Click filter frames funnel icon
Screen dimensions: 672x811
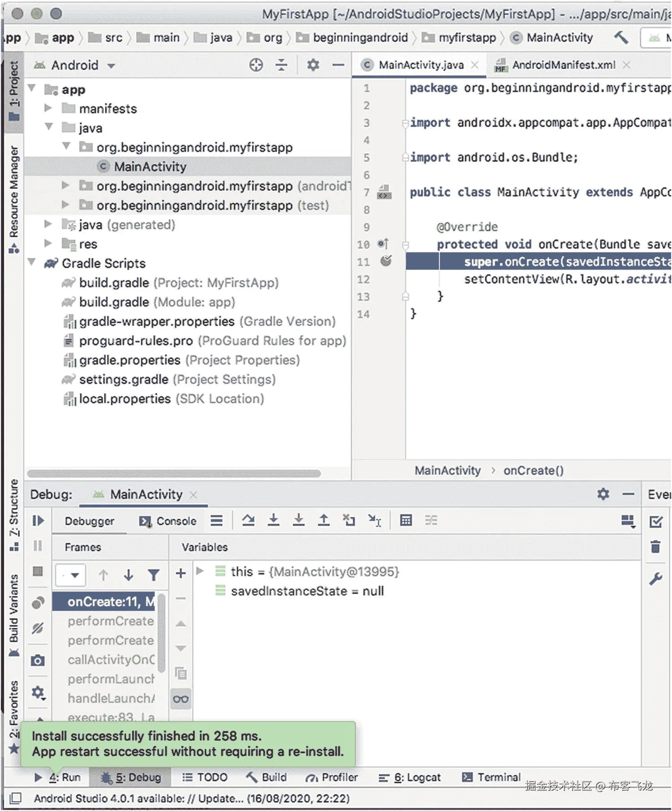[154, 575]
